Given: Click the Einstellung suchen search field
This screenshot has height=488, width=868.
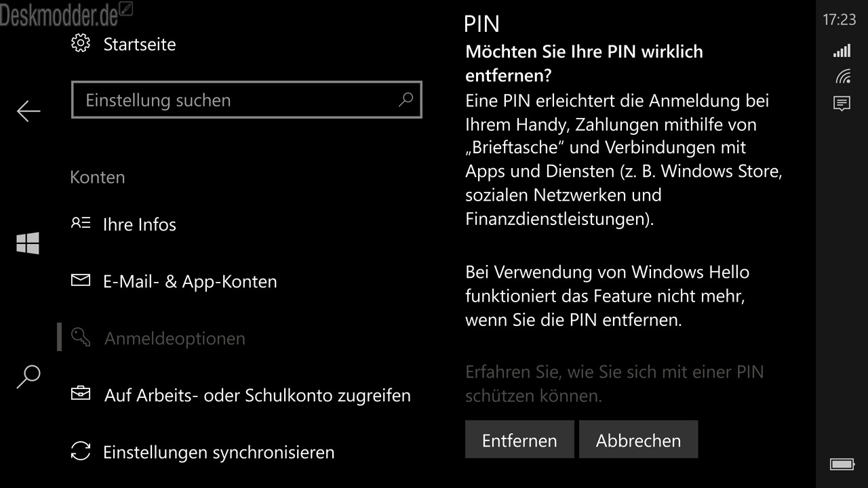Looking at the screenshot, I should coord(247,100).
